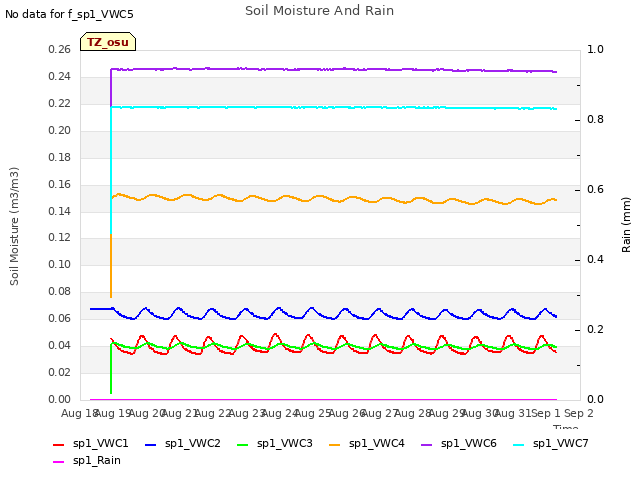
Task: Click the red sp1_VWC1 legend swatch
Action: [59, 444]
